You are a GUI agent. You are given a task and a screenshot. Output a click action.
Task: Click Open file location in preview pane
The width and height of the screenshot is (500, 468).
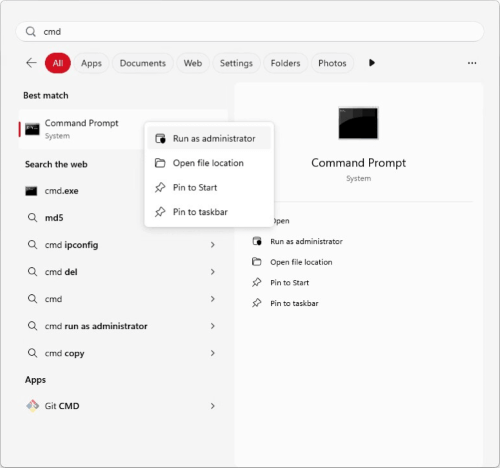[301, 262]
